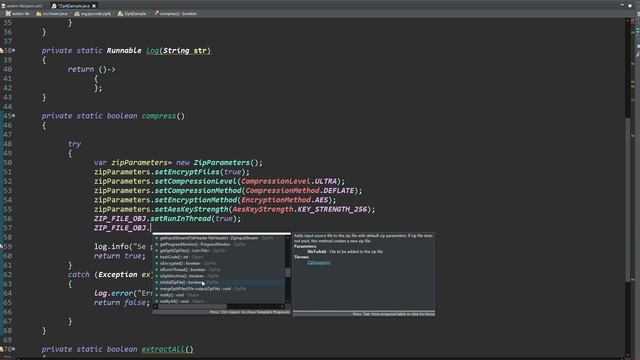
Task: Click the extractAll method name
Action: pos(163,349)
